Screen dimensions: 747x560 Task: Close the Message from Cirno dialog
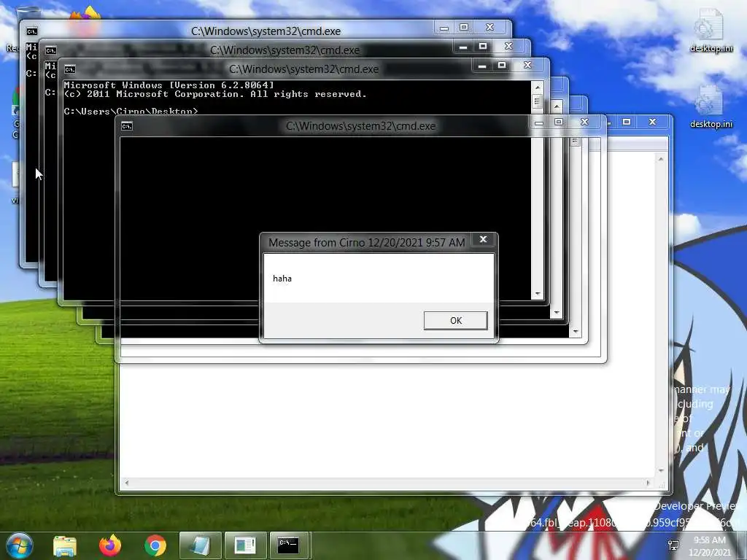(483, 239)
